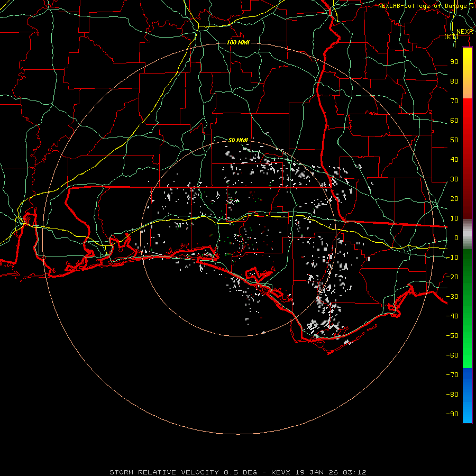Image resolution: width=476 pixels, height=476 pixels.
Task: Click the -40 value on velocity scale
Action: tap(452, 316)
